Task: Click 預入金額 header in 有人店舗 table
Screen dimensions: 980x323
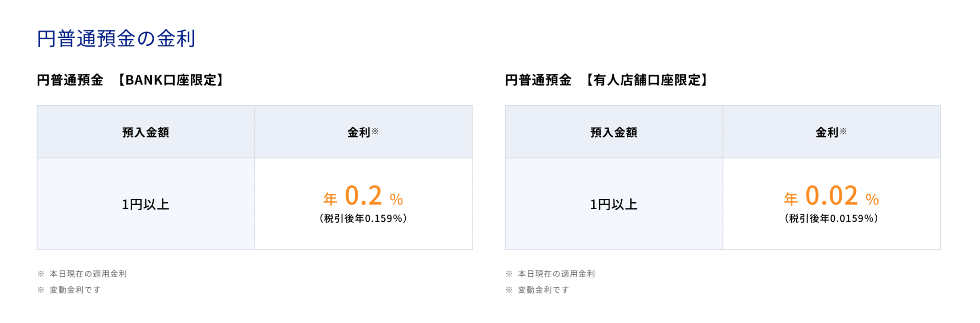Action: (614, 132)
